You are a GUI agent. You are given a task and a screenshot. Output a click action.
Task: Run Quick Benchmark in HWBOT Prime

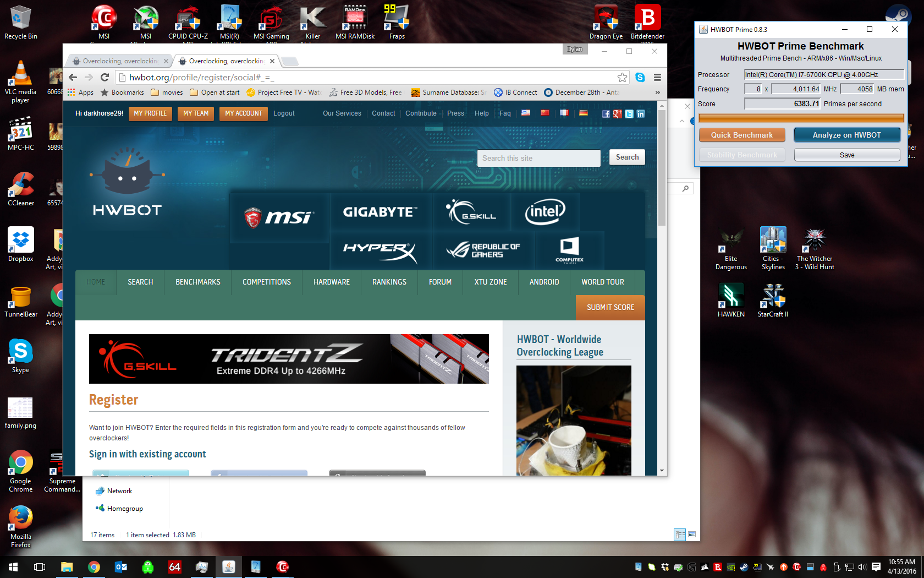741,135
